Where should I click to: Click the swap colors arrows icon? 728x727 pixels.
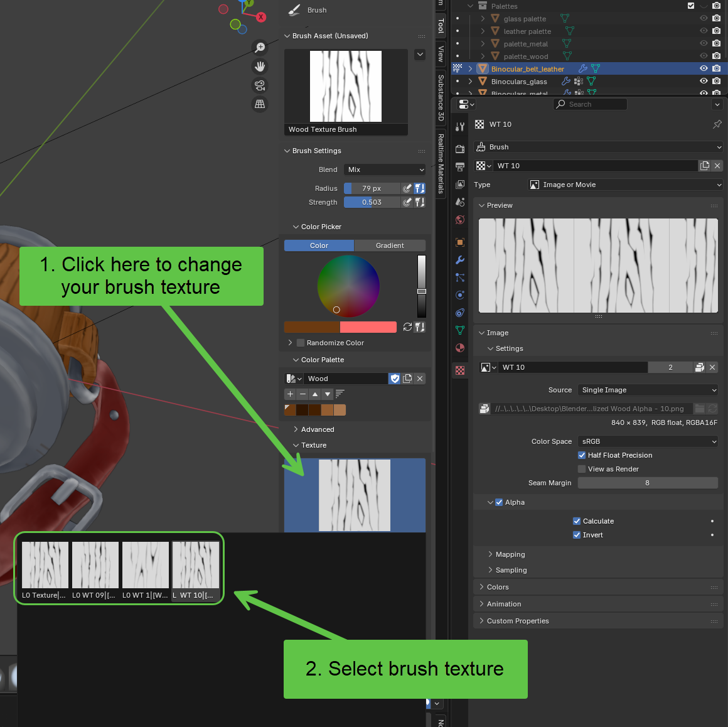pyautogui.click(x=407, y=327)
